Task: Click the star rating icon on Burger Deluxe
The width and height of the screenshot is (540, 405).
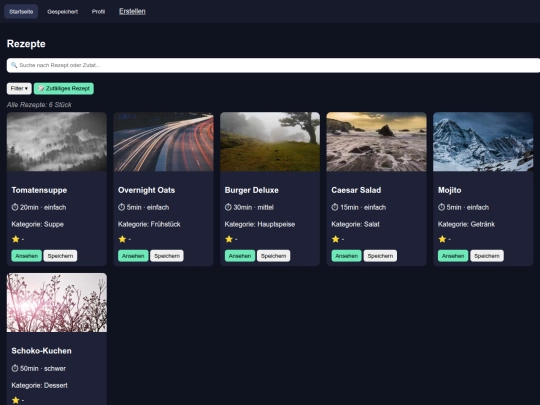Action: point(229,239)
